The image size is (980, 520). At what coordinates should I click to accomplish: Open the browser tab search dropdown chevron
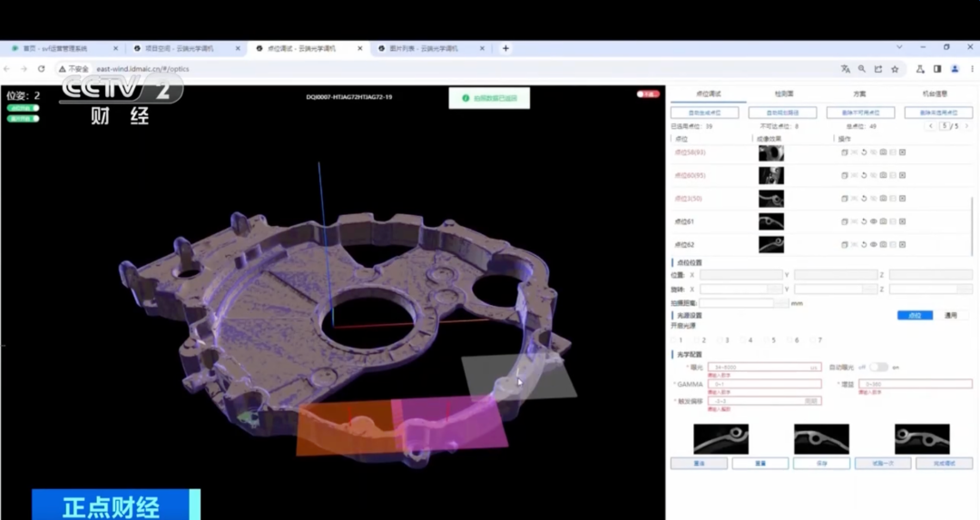899,47
